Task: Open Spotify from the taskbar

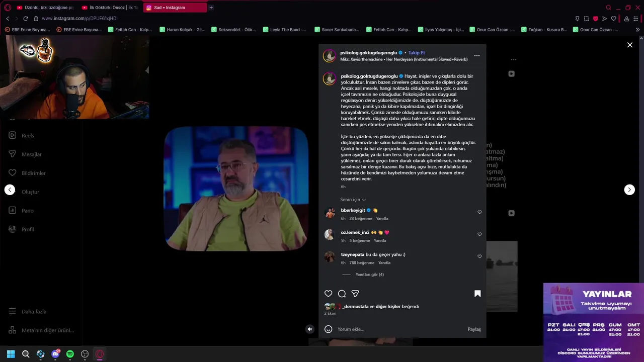Action: tap(70, 354)
